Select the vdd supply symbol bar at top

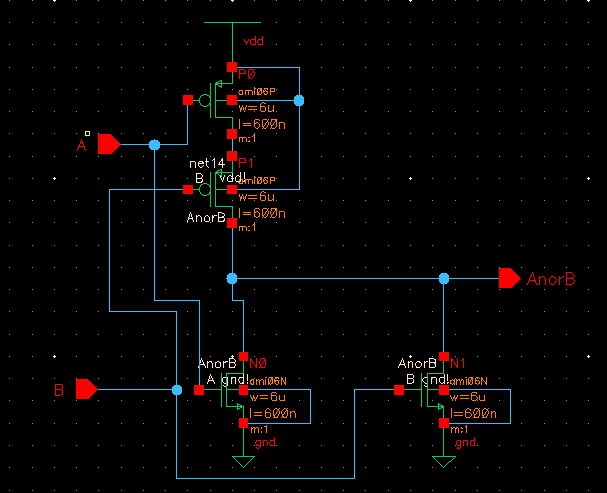point(232,22)
